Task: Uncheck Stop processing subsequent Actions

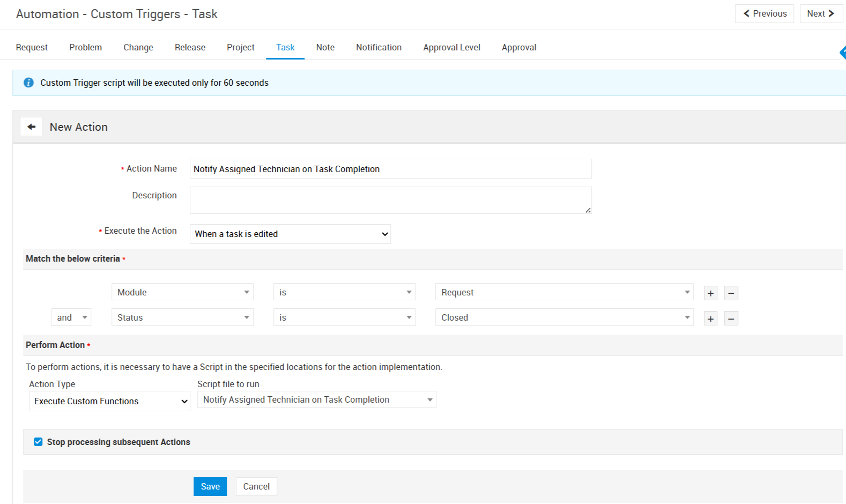Action: tap(38, 442)
